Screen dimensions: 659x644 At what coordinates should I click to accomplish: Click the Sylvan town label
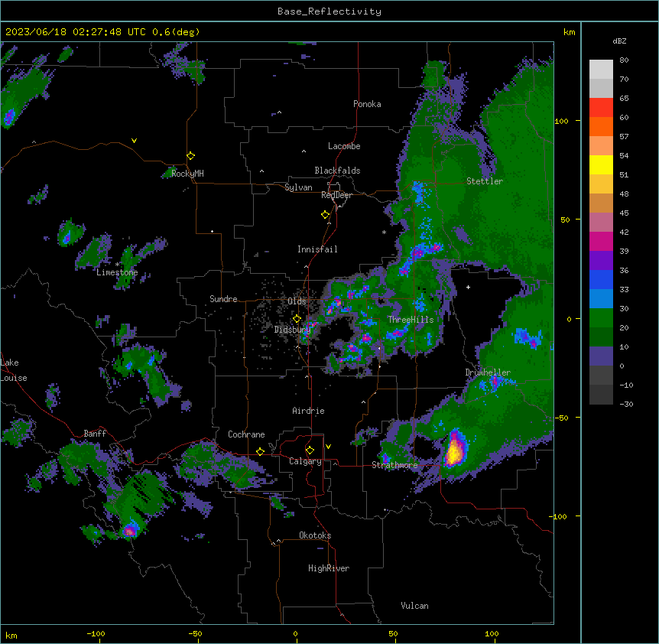tap(298, 187)
